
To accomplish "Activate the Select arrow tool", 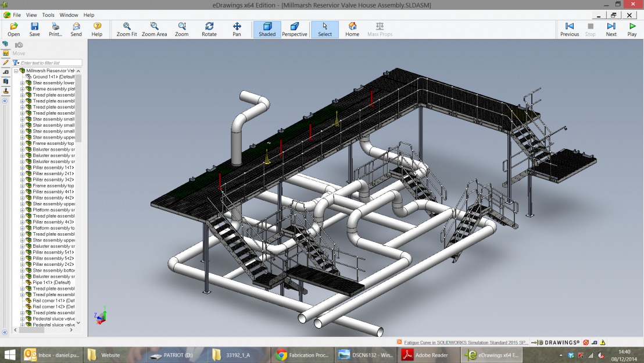I will [x=324, y=29].
